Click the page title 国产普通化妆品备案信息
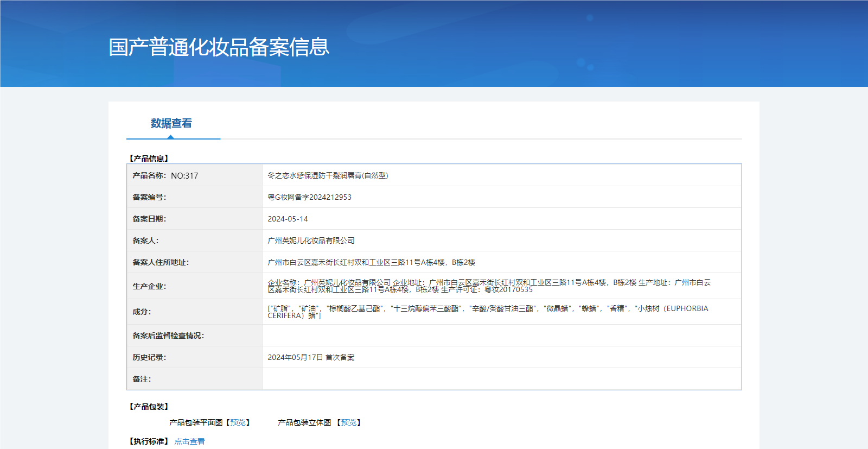 coord(219,47)
